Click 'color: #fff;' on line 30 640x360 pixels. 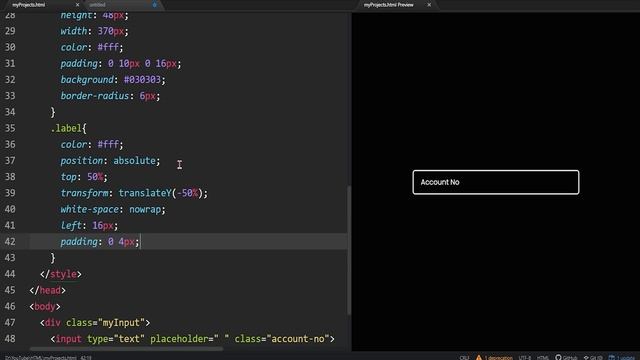91,47
